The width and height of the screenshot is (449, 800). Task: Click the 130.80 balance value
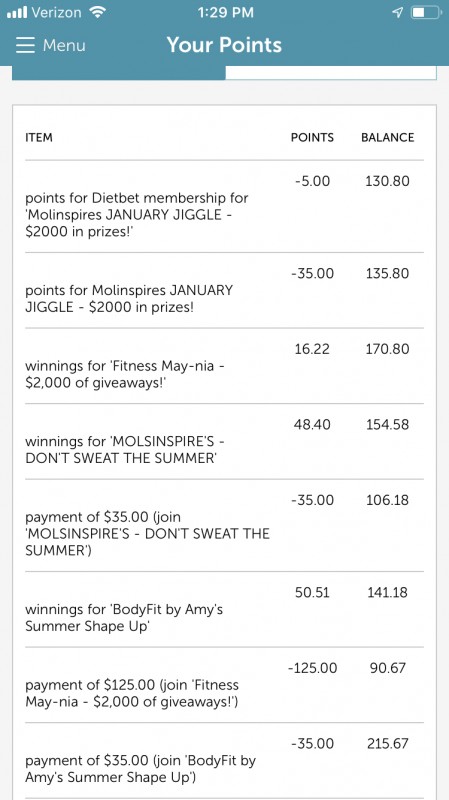387,181
